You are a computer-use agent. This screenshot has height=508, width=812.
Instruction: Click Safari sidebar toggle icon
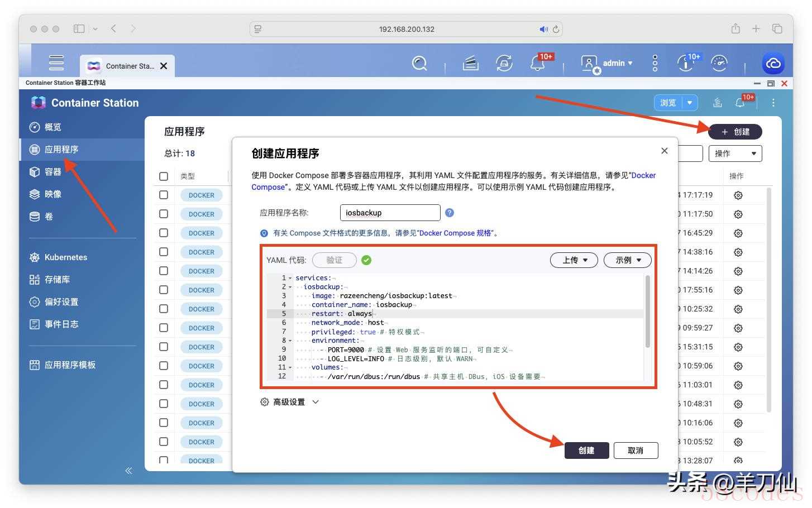coord(79,28)
